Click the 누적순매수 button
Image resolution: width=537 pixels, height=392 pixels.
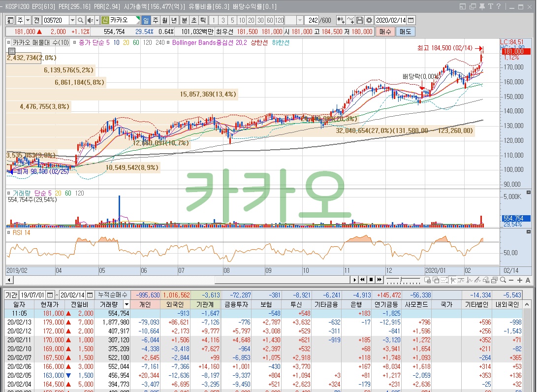point(112,295)
